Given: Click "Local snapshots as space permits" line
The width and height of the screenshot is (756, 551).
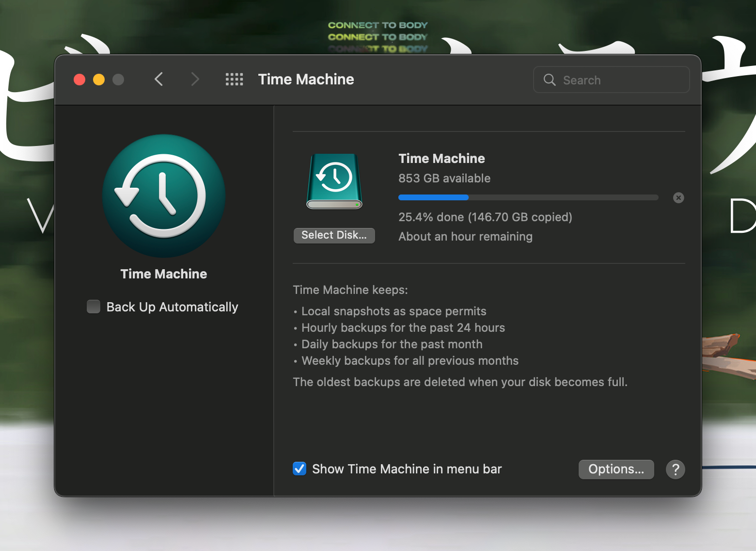Looking at the screenshot, I should tap(394, 311).
